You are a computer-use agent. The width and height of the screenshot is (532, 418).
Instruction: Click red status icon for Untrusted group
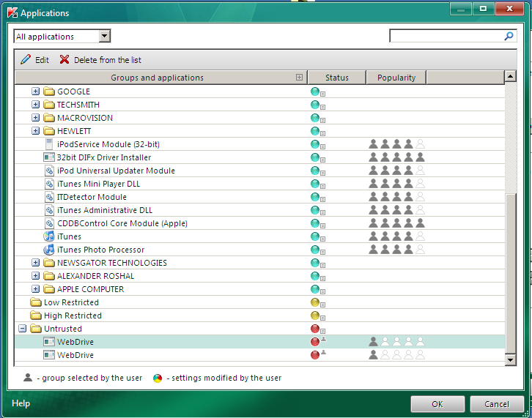tap(315, 329)
